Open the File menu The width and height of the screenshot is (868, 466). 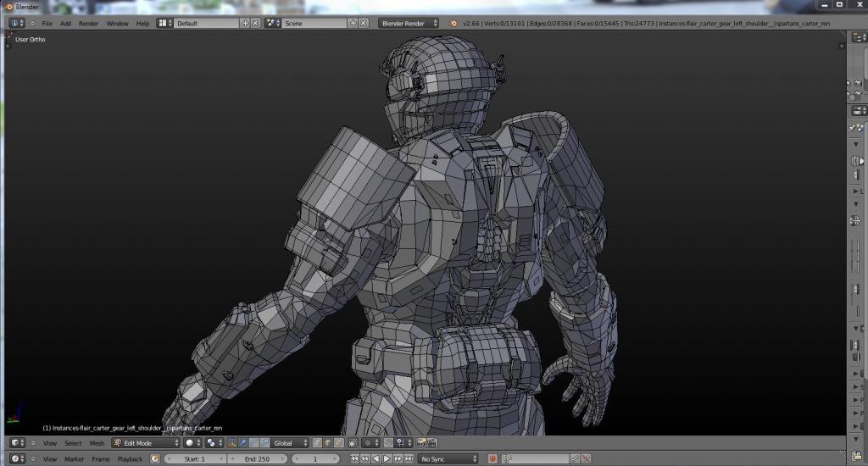click(47, 23)
